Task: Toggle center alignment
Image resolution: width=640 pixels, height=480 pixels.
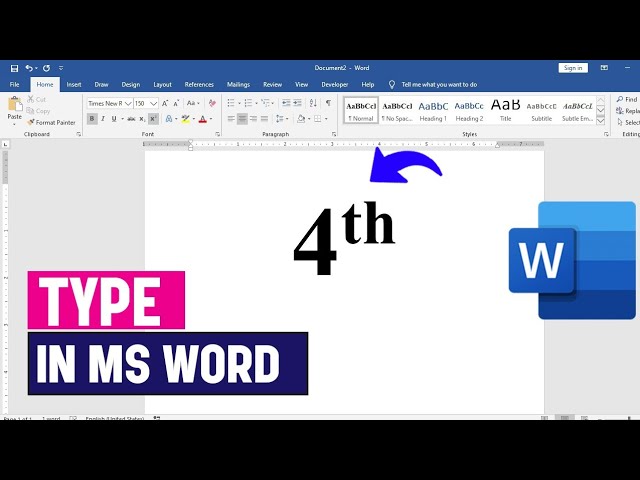Action: [242, 119]
